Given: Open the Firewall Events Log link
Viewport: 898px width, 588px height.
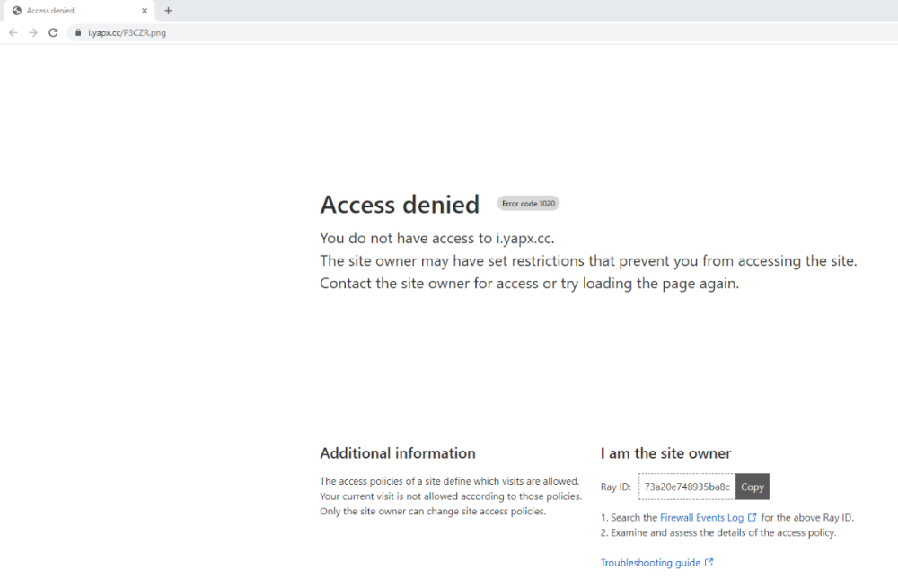Looking at the screenshot, I should 701,518.
